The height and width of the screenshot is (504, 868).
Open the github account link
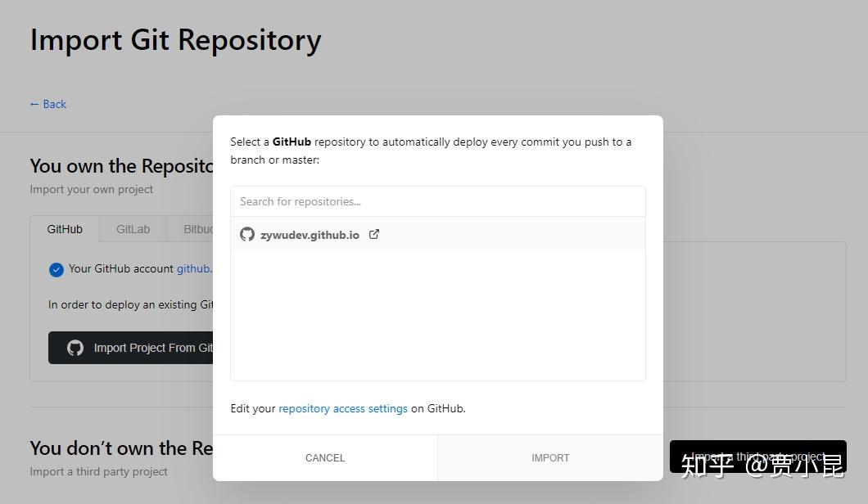click(x=194, y=268)
